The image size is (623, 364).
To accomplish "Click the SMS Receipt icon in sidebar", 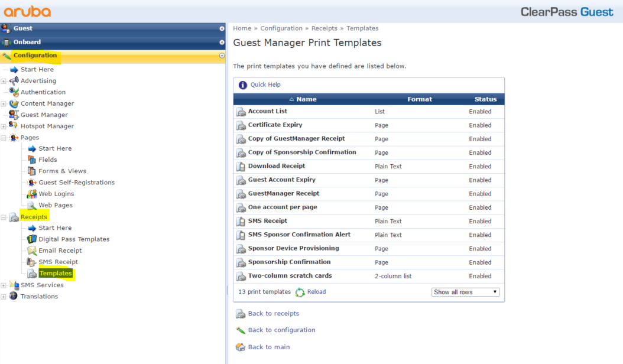I will click(32, 262).
